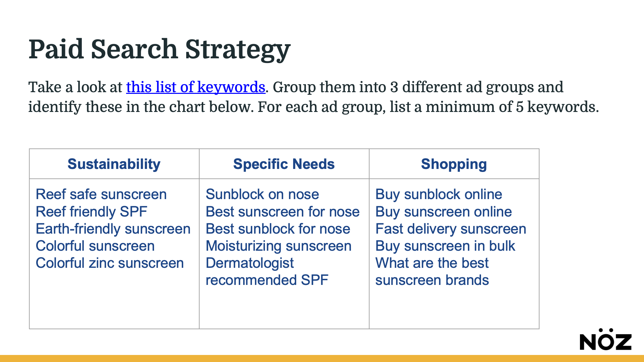This screenshot has height=362, width=644.
Task: Click the Paid Search Strategy title
Action: tap(159, 49)
